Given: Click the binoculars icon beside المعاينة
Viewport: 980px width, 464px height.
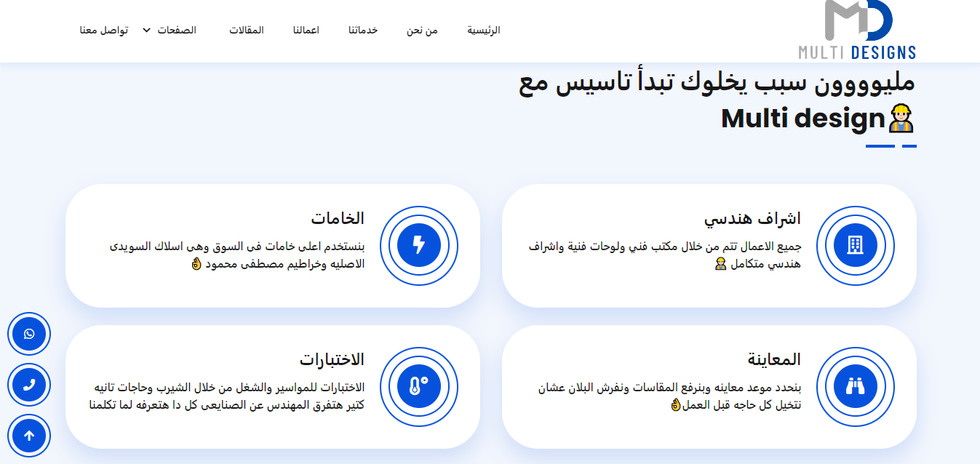Looking at the screenshot, I should coord(856,386).
